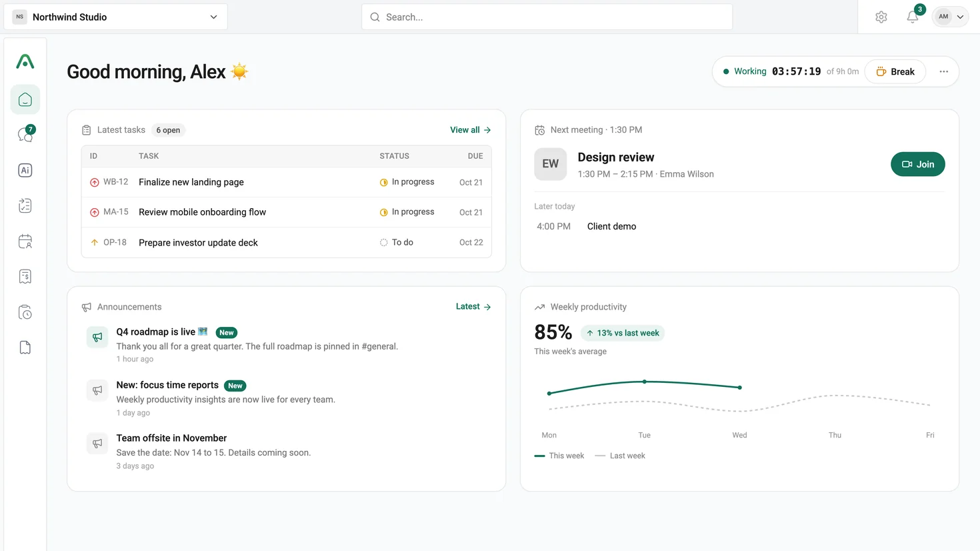
Task: Open the clipboard with clock sidebar icon
Action: click(x=25, y=312)
